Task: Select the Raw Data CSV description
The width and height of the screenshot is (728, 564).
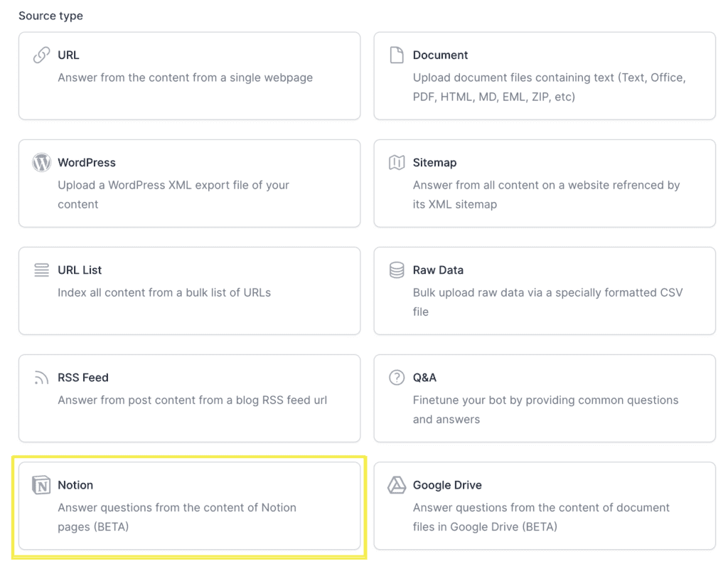Action: pyautogui.click(x=547, y=302)
